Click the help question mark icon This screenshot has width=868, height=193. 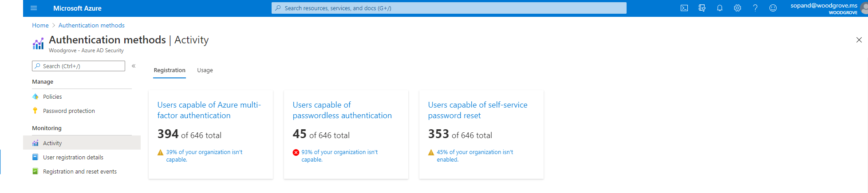[x=755, y=8]
